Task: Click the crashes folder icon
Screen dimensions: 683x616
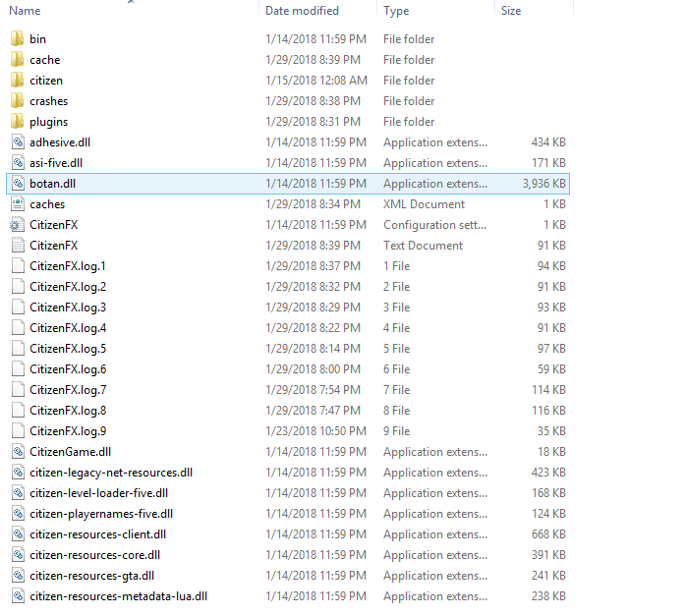Action: pos(18,101)
